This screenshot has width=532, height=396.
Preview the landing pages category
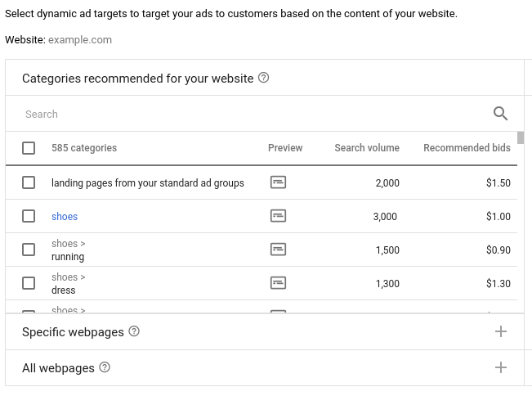[278, 182]
